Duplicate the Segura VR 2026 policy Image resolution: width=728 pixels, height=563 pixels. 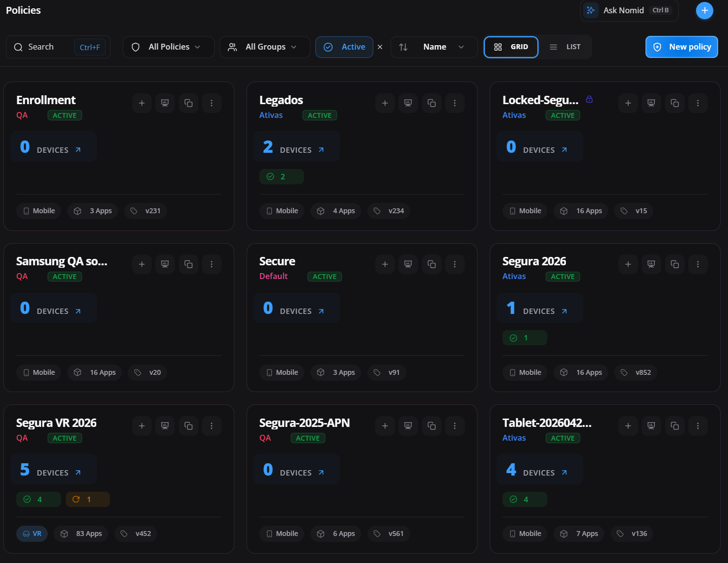(189, 426)
